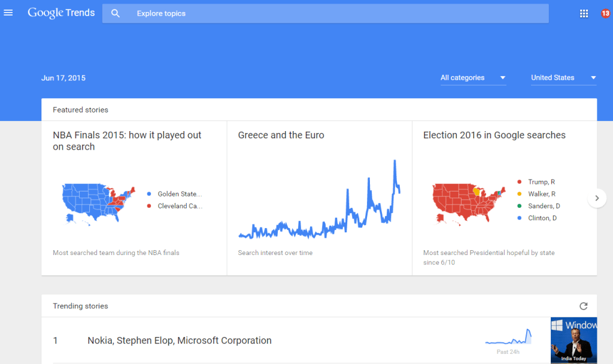The image size is (613, 364).
Task: Open the United States region dropdown
Action: [563, 78]
